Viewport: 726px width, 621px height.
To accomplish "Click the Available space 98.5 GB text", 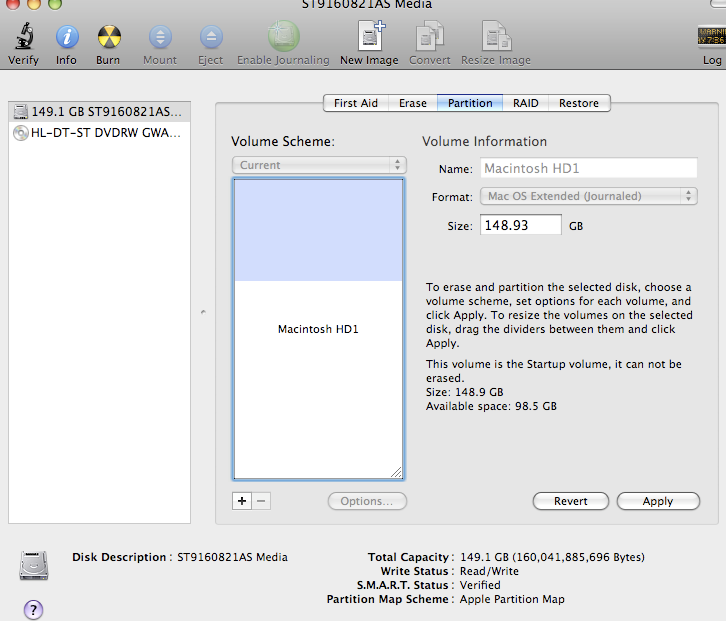I will click(x=491, y=406).
